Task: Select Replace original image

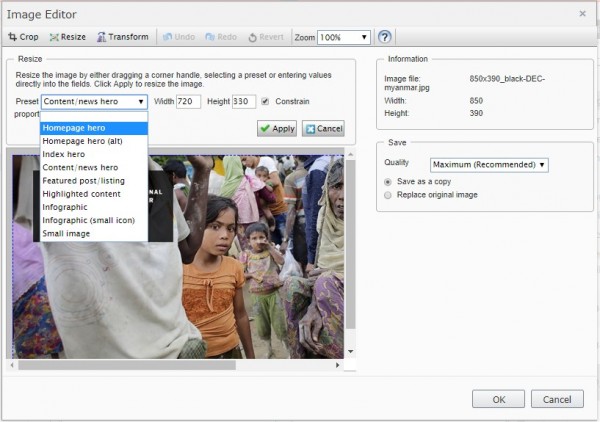Action: tap(388, 195)
